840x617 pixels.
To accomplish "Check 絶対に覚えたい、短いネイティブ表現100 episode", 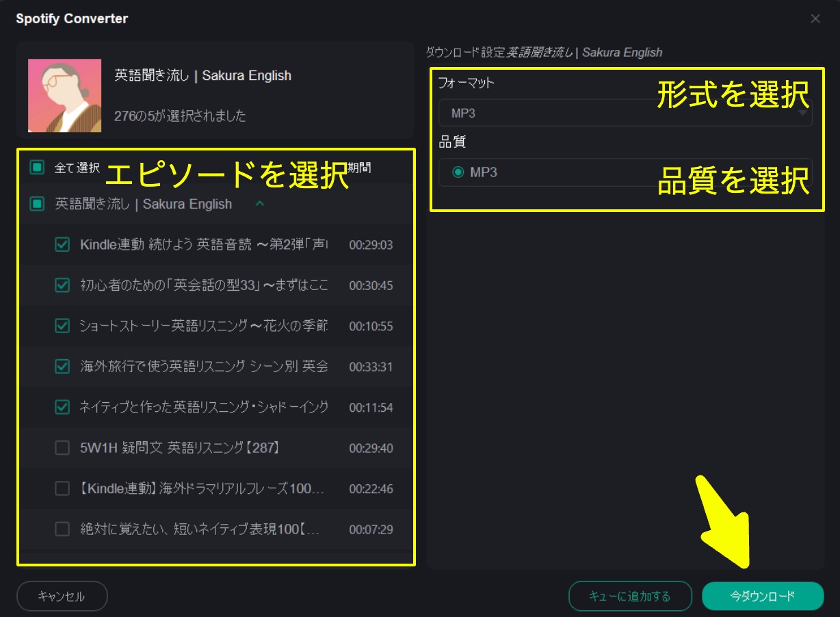I will (x=62, y=529).
